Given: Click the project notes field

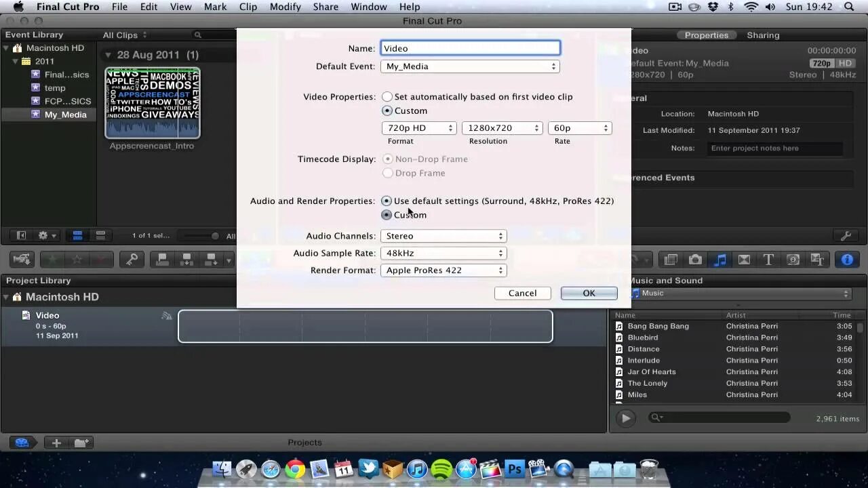Looking at the screenshot, I should (x=776, y=148).
